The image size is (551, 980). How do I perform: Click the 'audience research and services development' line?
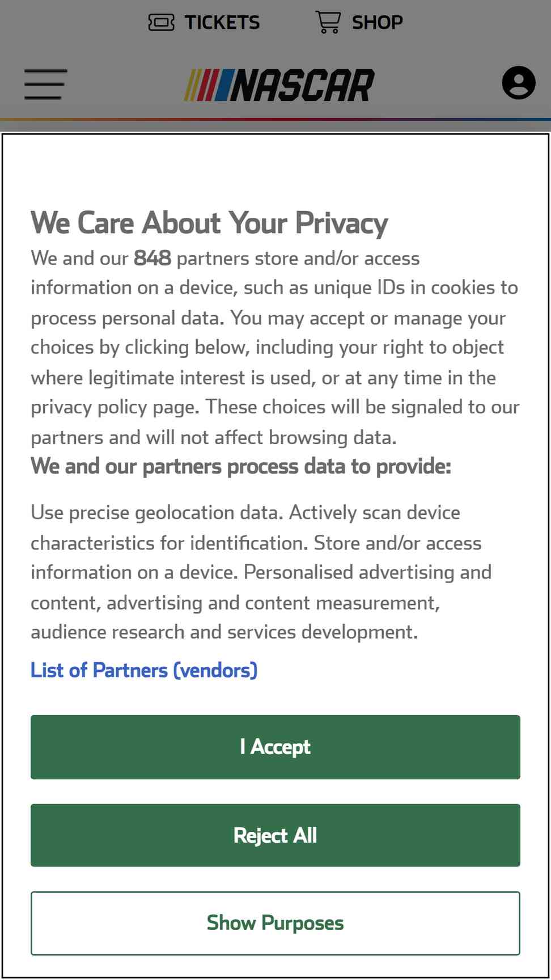point(224,632)
